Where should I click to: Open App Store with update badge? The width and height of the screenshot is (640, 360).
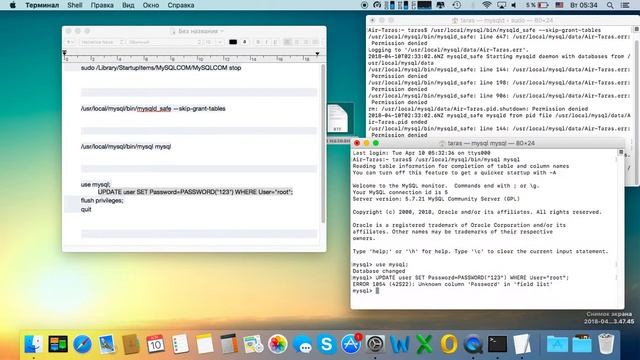coord(351,344)
